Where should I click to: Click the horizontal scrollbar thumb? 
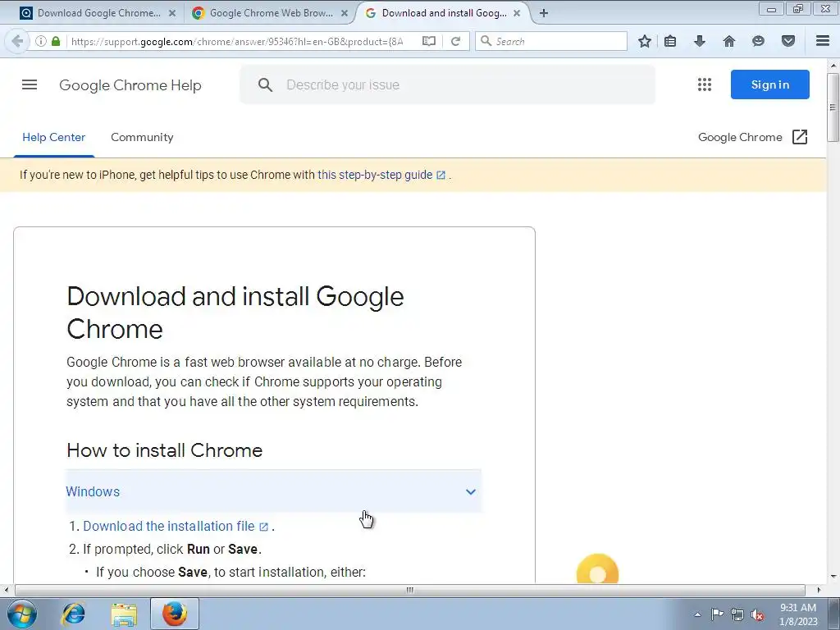(x=410, y=590)
